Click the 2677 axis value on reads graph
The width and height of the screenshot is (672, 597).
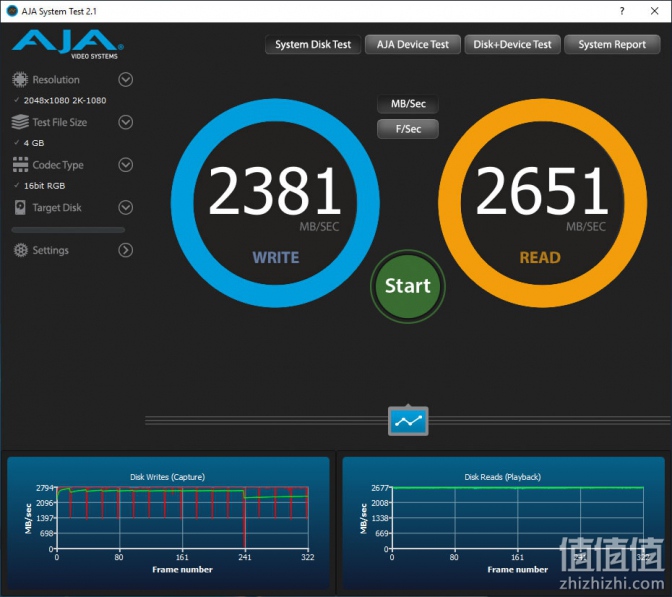click(380, 488)
